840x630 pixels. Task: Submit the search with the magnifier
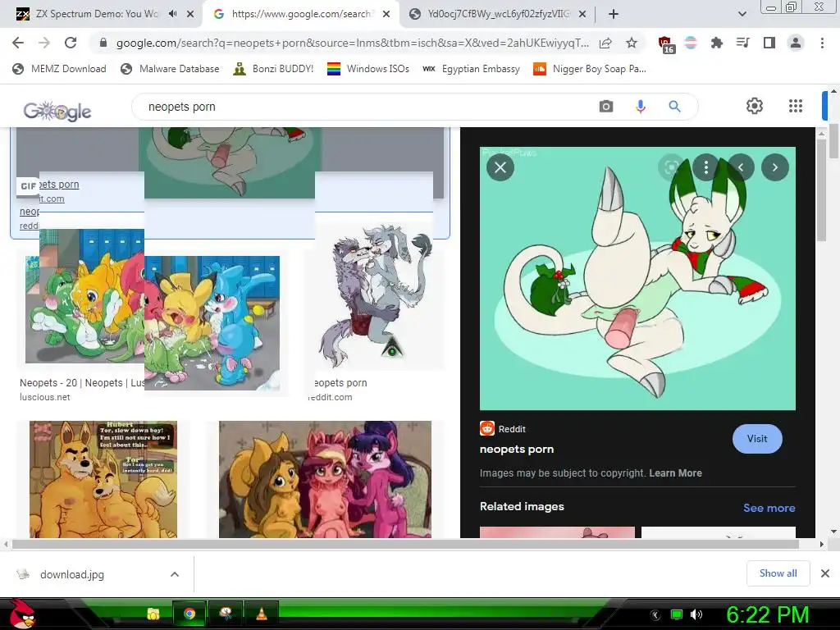675,106
